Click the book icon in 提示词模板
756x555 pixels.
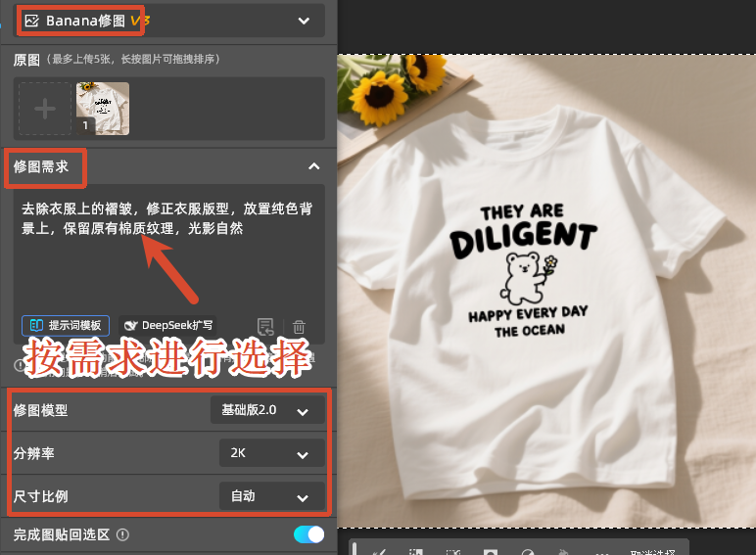click(x=36, y=325)
